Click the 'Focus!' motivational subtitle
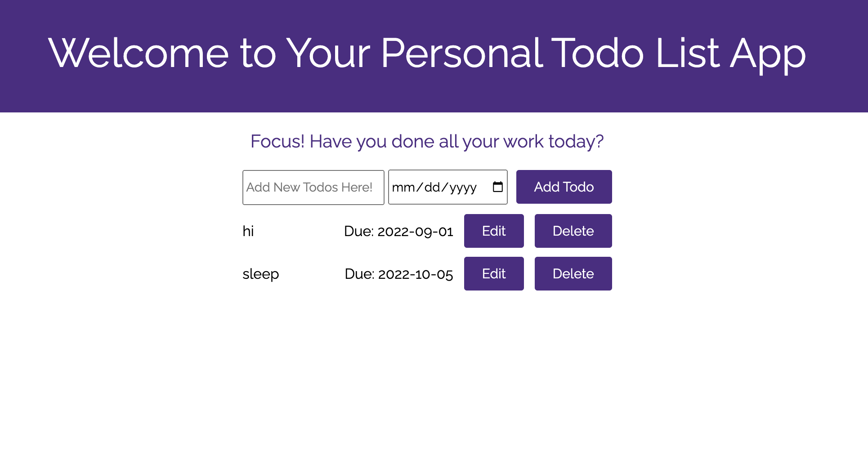 click(x=427, y=141)
